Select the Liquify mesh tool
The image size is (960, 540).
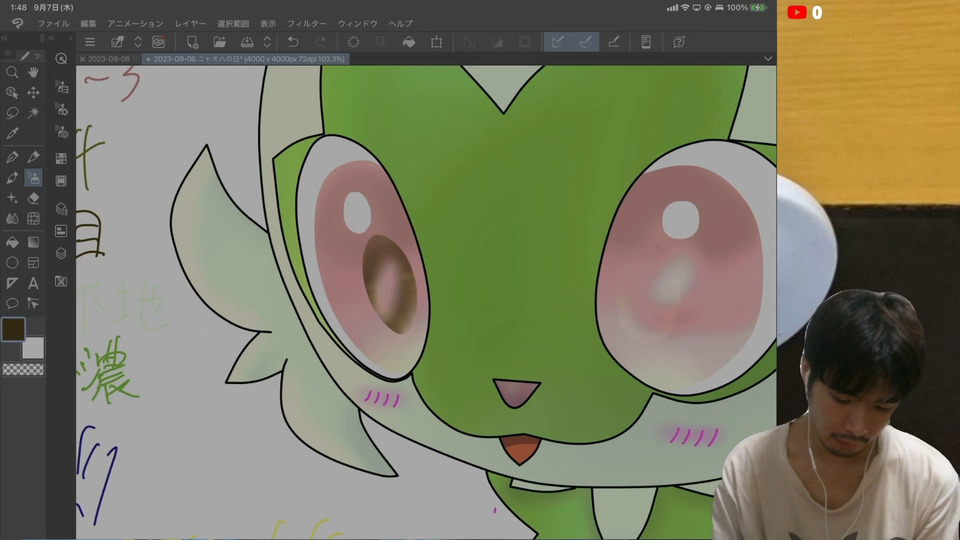(33, 219)
